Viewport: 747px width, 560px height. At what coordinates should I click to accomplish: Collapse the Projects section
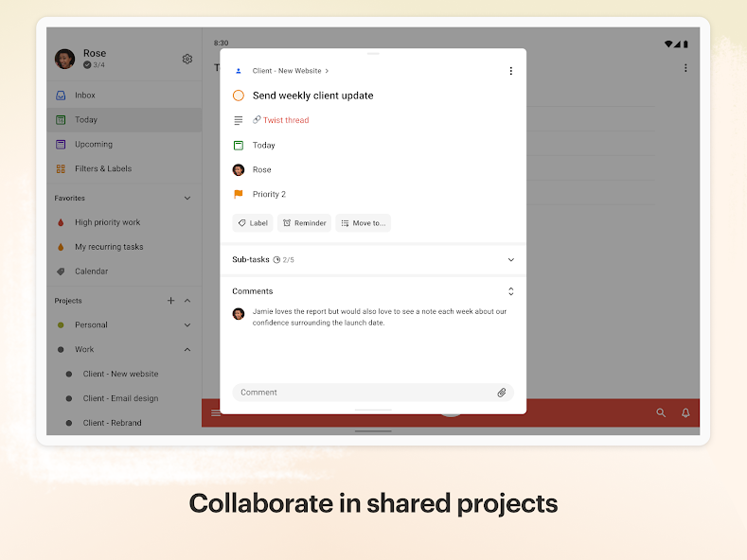(x=187, y=301)
